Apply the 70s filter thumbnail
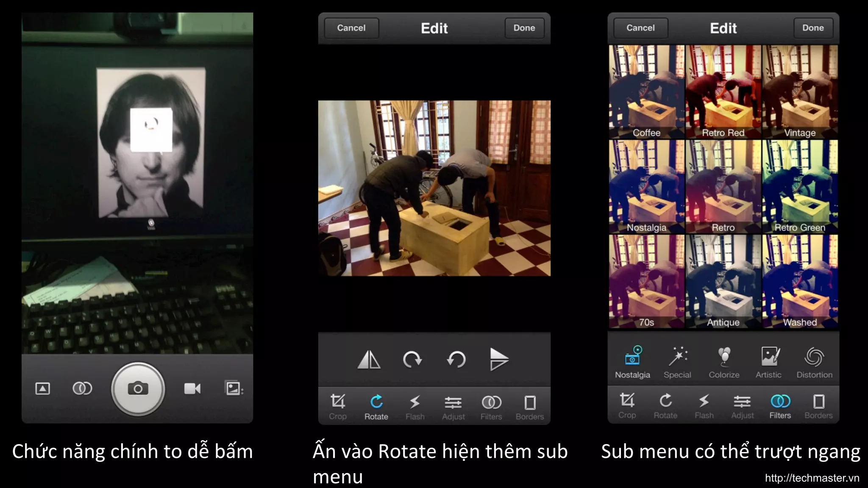 [x=647, y=281]
